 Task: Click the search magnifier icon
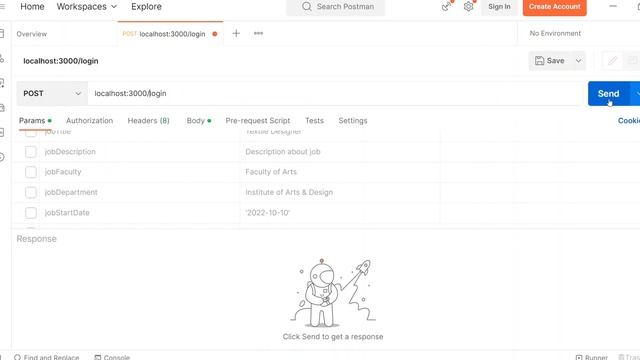point(307,7)
